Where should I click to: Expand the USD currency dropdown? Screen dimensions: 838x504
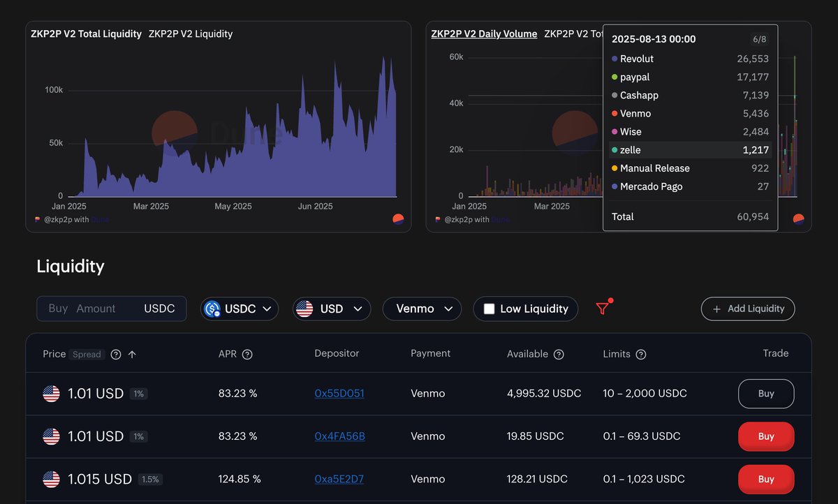[x=332, y=309]
